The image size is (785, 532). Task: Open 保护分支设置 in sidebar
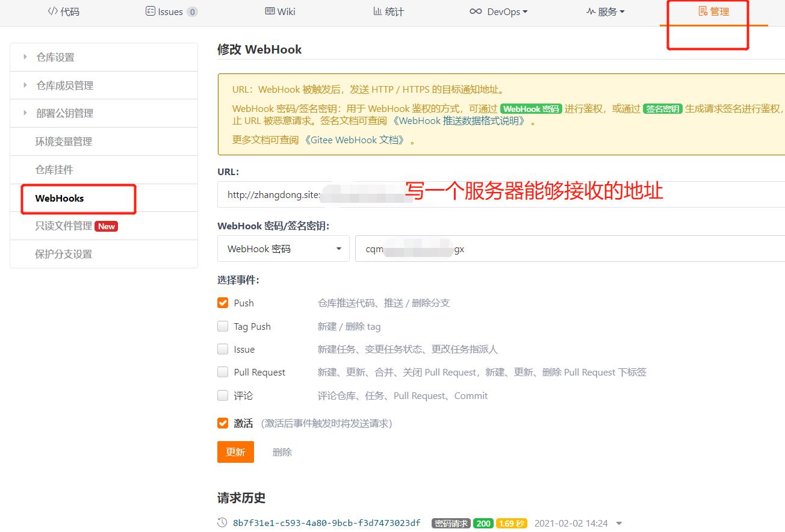tap(104, 254)
